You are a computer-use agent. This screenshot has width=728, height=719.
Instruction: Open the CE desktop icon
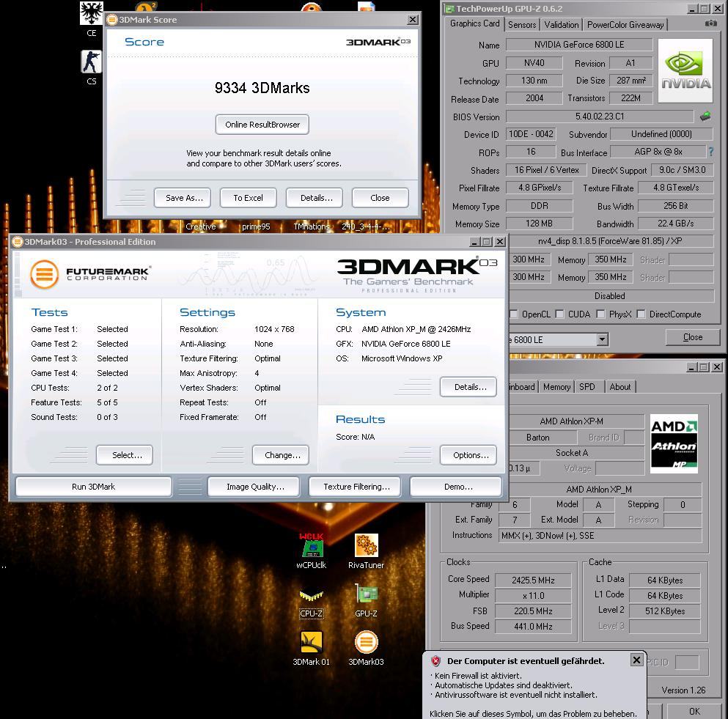click(92, 18)
